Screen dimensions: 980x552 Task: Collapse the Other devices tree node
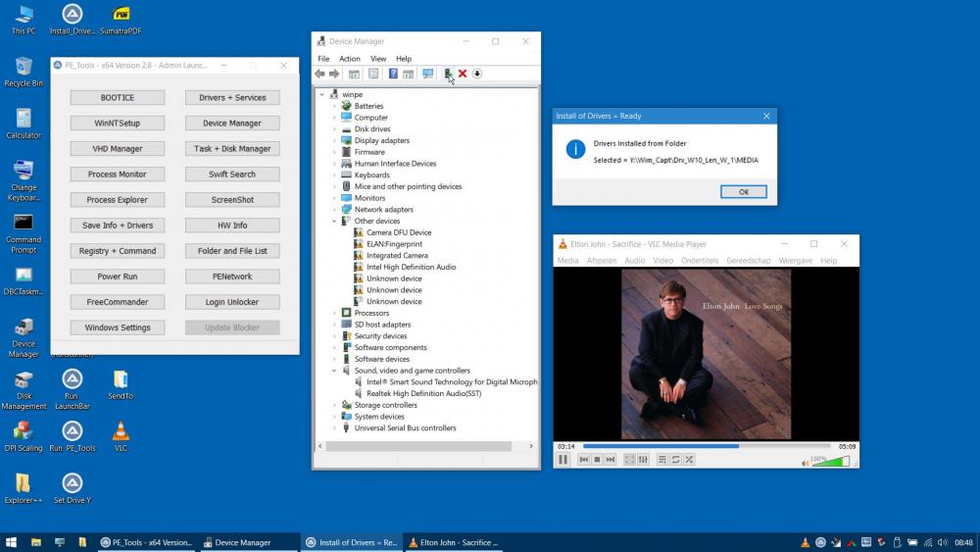point(334,222)
